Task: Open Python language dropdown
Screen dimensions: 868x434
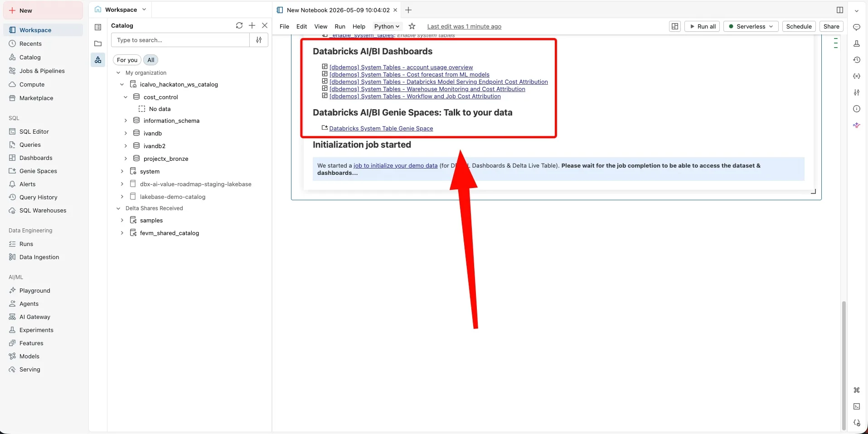Action: [x=387, y=26]
